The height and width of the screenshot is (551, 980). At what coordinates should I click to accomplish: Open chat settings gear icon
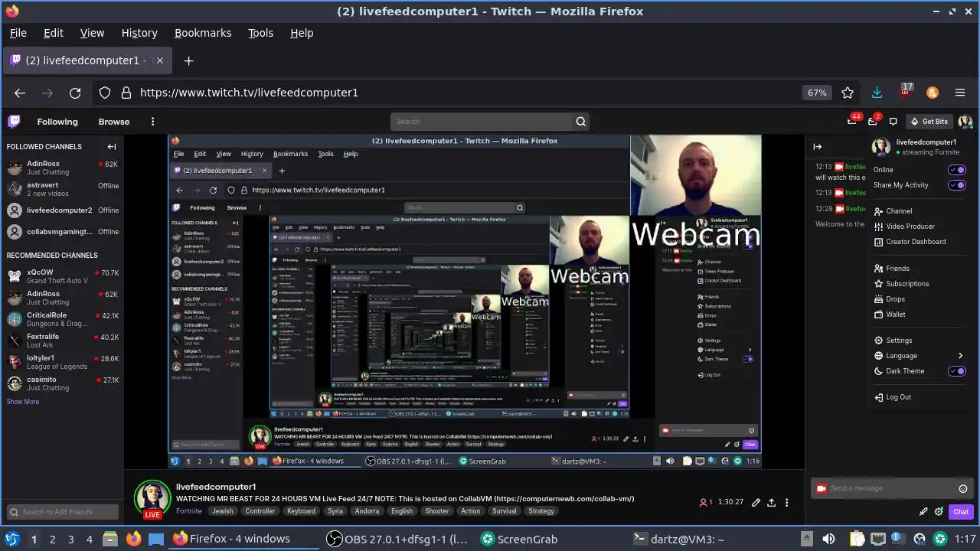(938, 512)
